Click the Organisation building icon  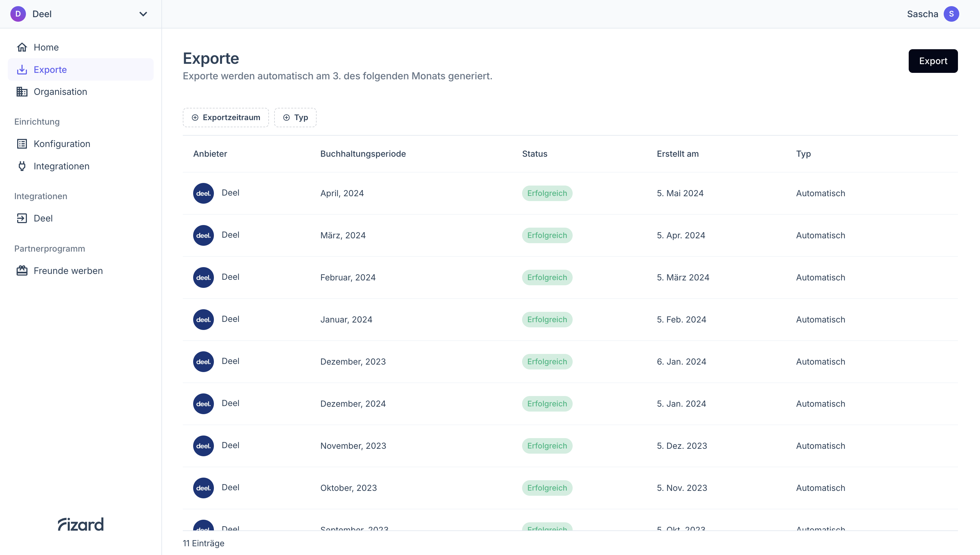22,92
